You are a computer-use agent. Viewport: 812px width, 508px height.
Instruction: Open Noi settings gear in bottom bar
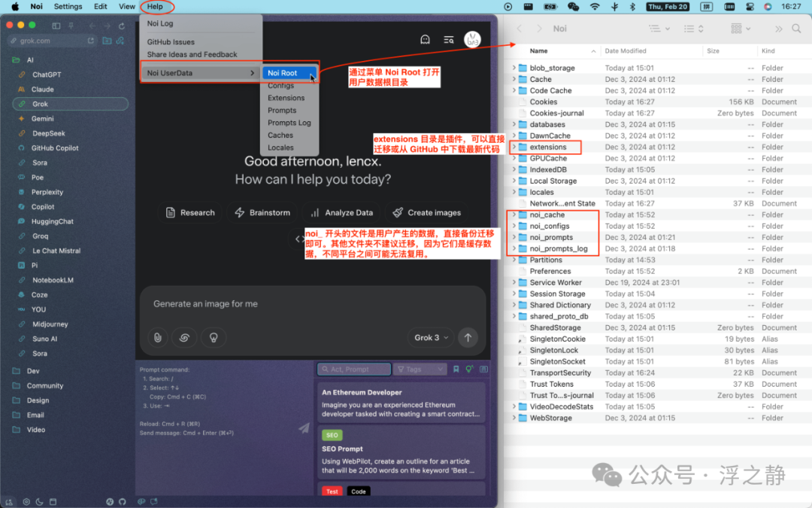[26, 502]
